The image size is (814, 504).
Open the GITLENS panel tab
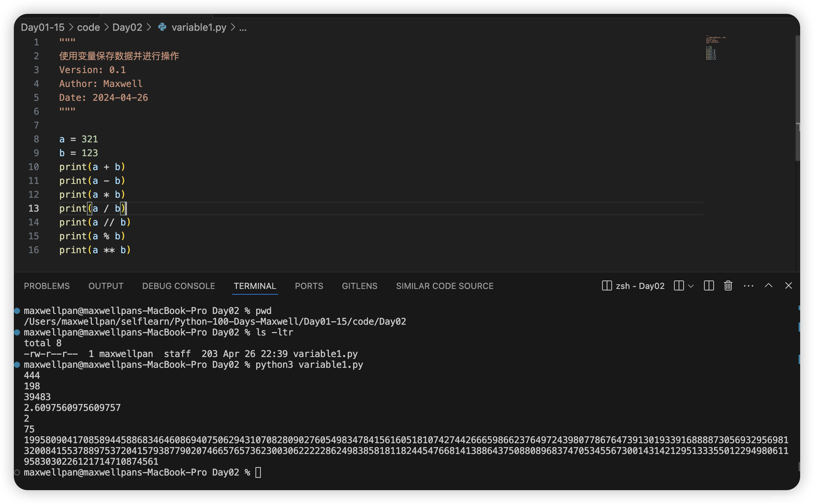tap(359, 286)
